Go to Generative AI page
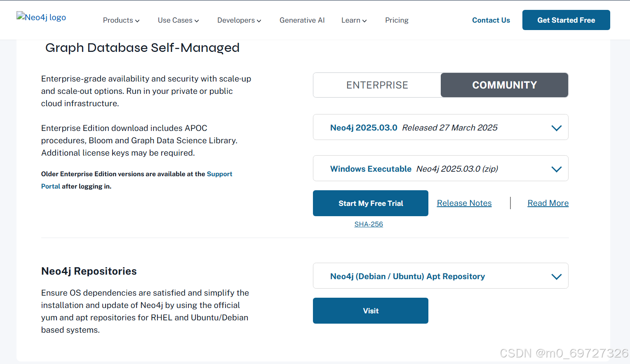Screen dimensions: 630x364 (302, 20)
